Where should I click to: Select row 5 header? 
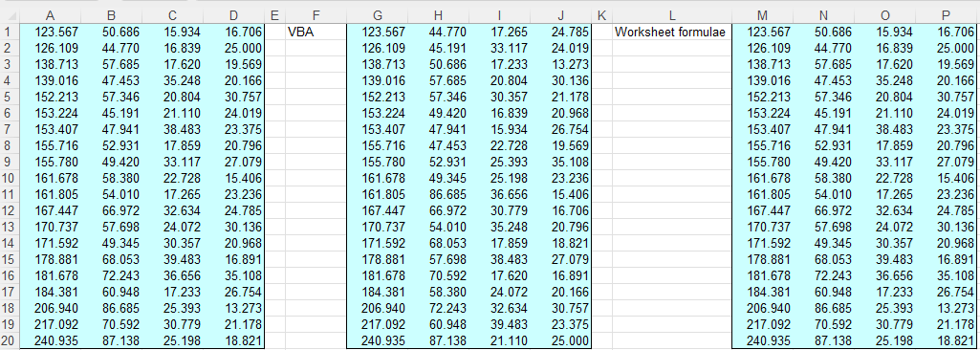pyautogui.click(x=10, y=97)
